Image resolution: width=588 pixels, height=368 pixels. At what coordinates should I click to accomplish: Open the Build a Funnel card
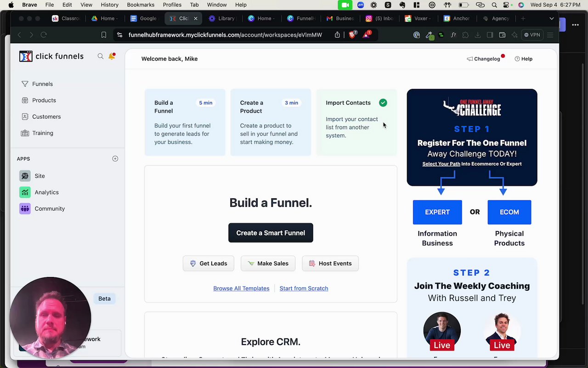[185, 122]
